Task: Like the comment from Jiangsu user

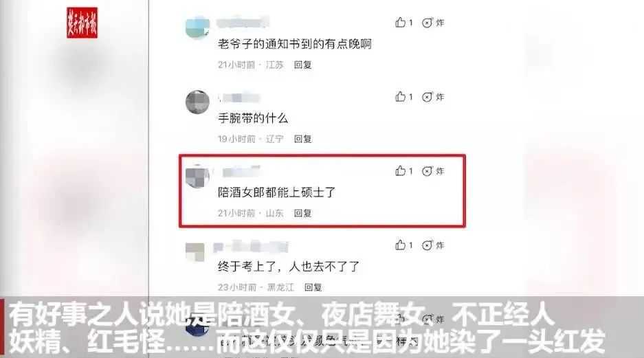Action: [403, 23]
